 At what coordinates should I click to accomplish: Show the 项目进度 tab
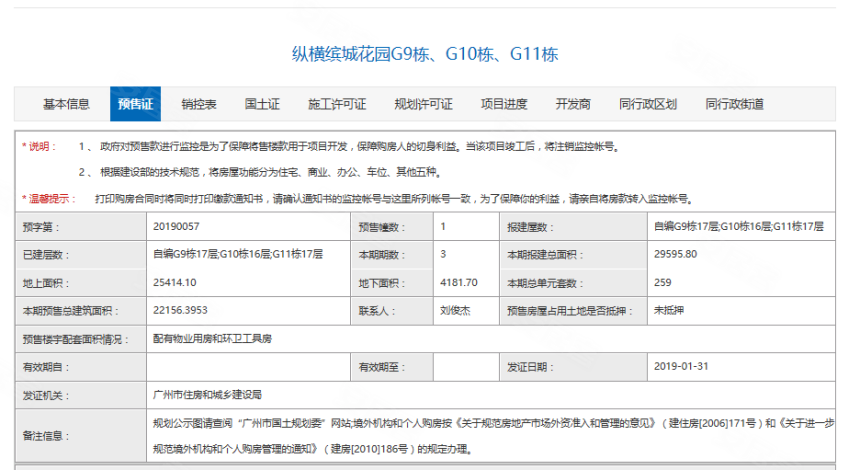click(x=504, y=104)
